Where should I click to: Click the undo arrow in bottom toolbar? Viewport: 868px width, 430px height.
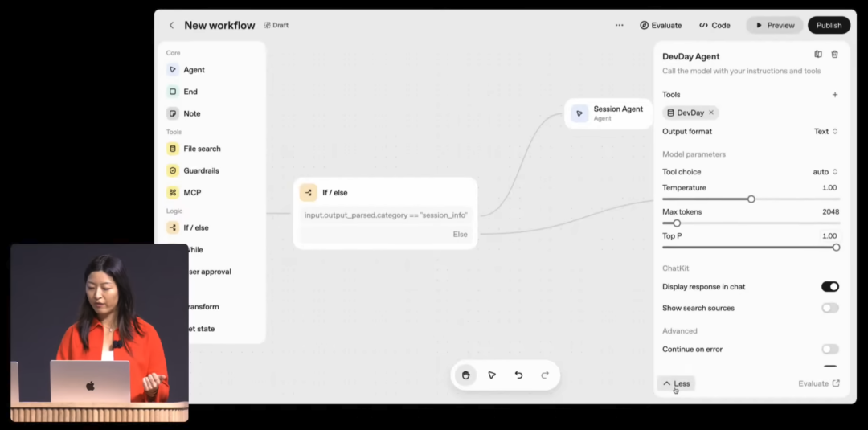518,375
